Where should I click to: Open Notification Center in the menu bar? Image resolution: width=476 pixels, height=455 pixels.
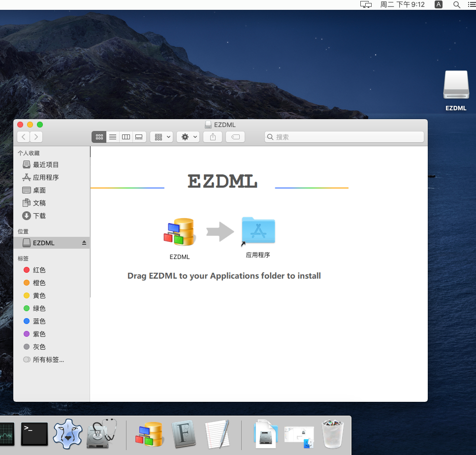point(472,4)
